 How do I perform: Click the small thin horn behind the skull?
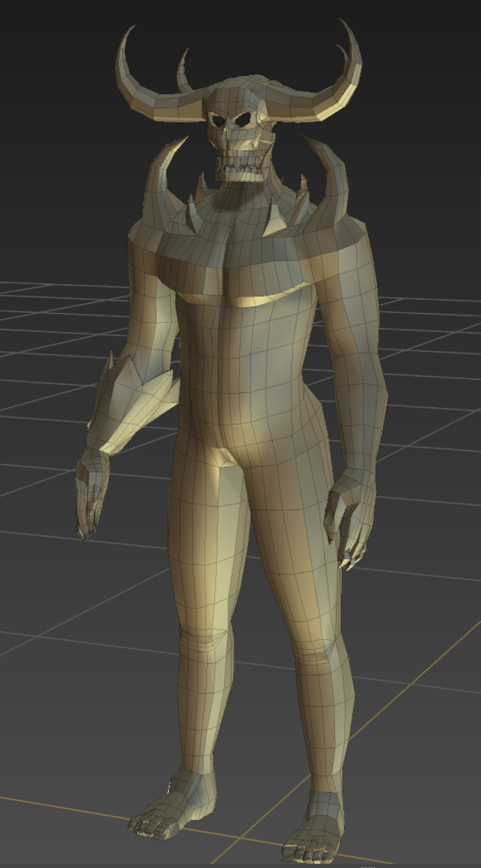pos(182,73)
